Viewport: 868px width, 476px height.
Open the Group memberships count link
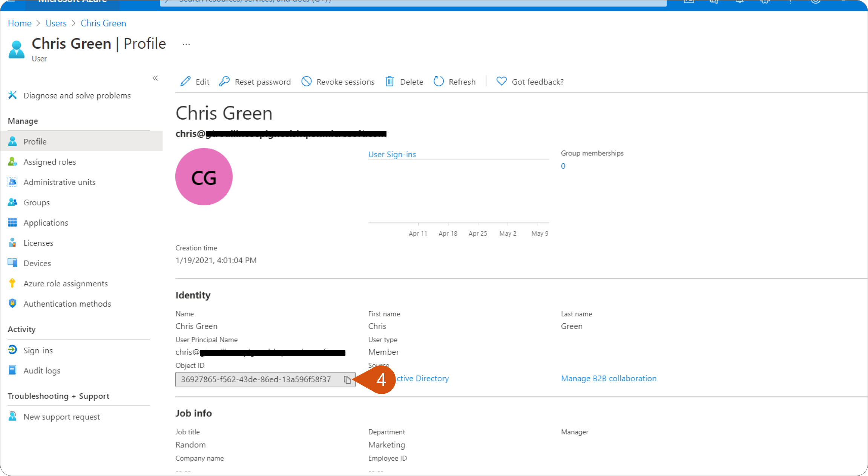tap(563, 166)
